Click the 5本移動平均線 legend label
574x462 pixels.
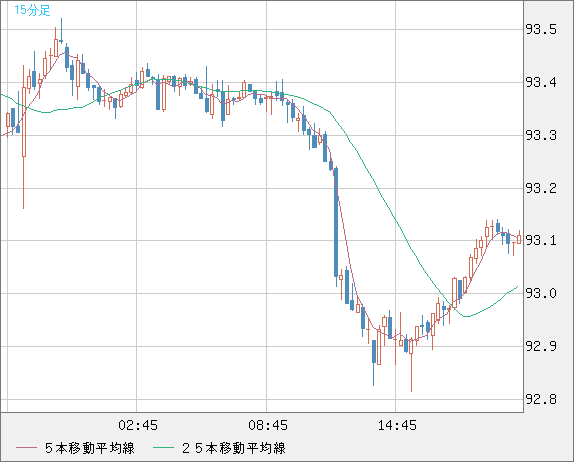pos(90,448)
